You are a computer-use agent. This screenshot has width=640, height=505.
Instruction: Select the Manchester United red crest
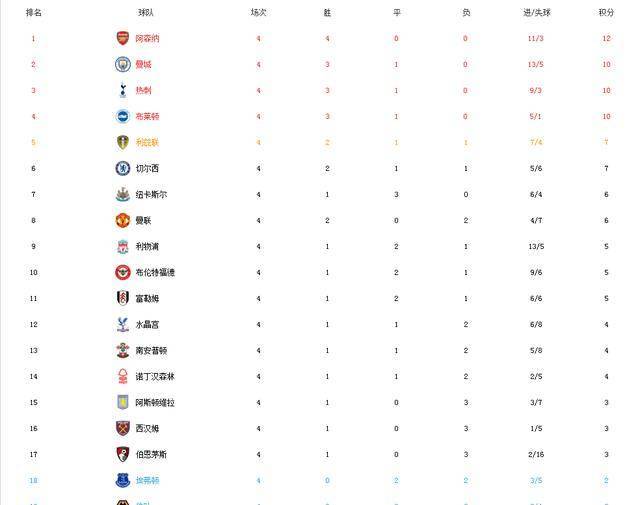pyautogui.click(x=123, y=220)
